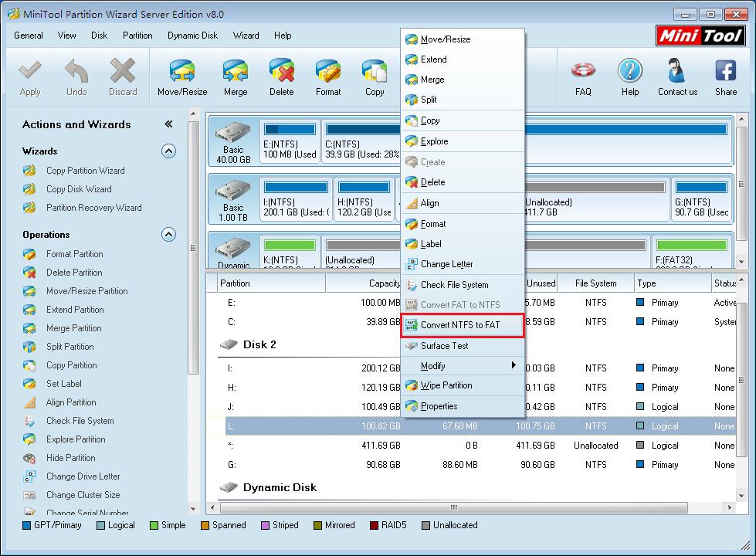Open the FAQ lifebuoy icon
Image resolution: width=756 pixels, height=556 pixels.
(x=583, y=73)
